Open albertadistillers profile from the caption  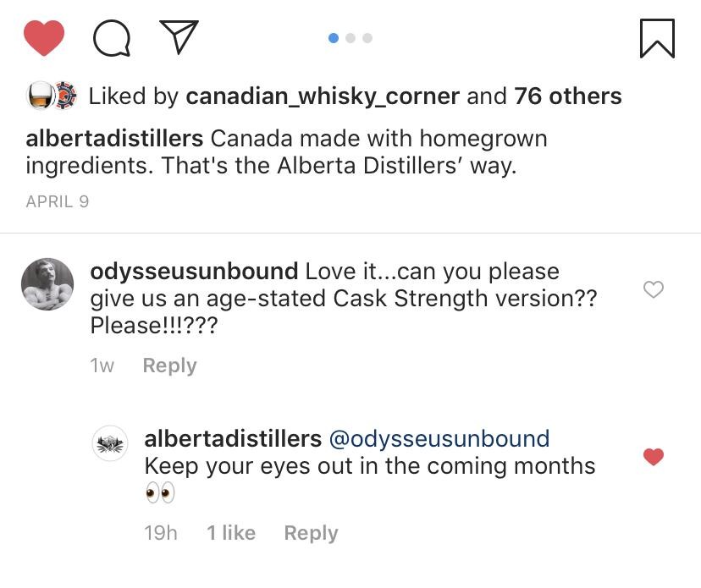pos(114,139)
